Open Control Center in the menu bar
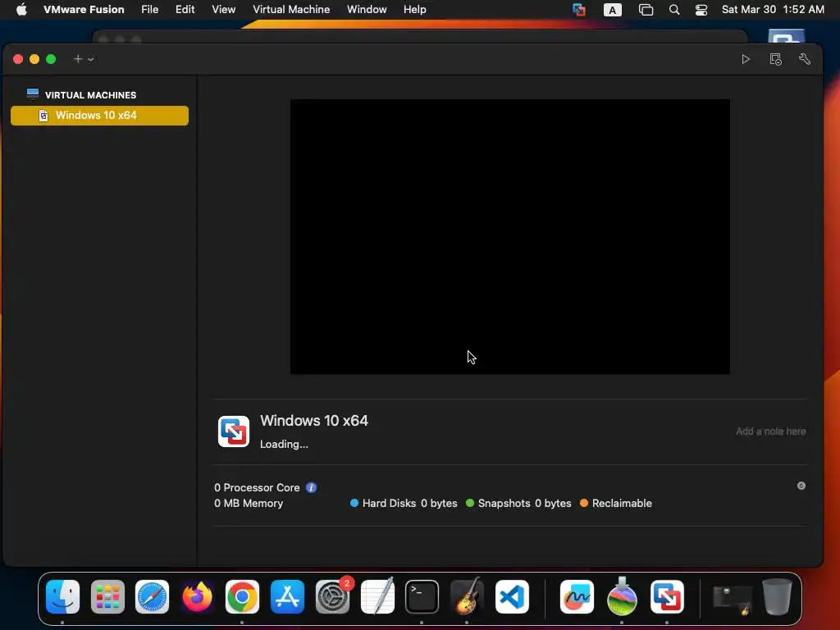This screenshot has height=630, width=840. click(701, 10)
